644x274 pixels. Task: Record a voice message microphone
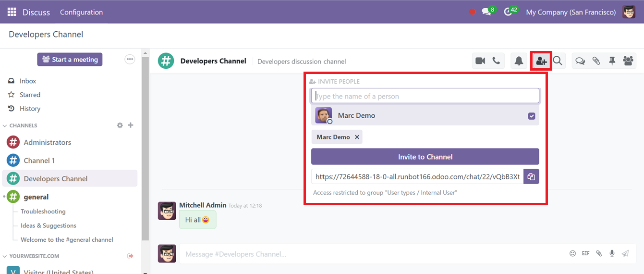[612, 253]
